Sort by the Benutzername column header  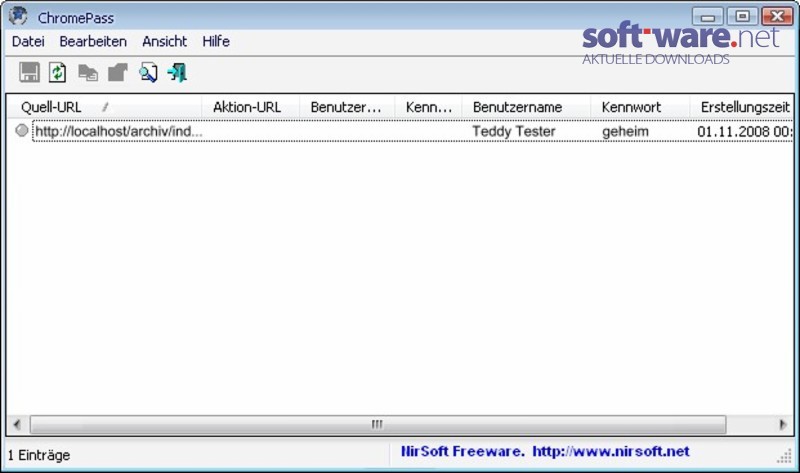[526, 107]
